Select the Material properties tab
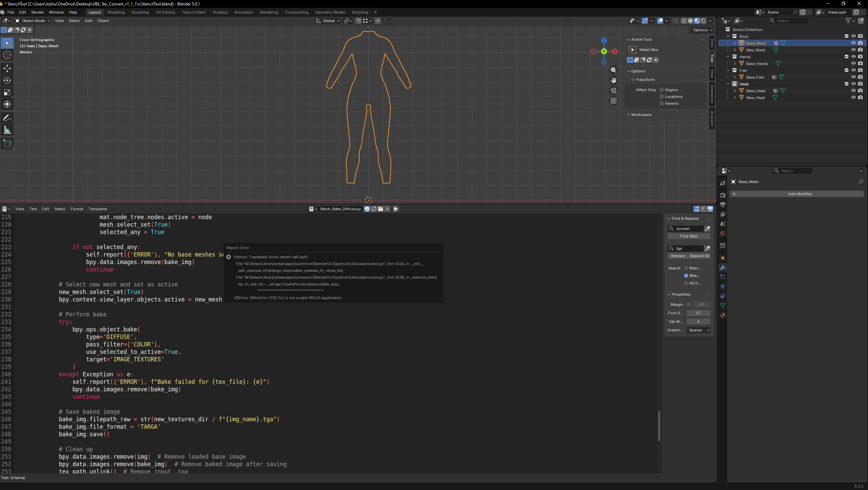The image size is (868, 490). pos(722,316)
